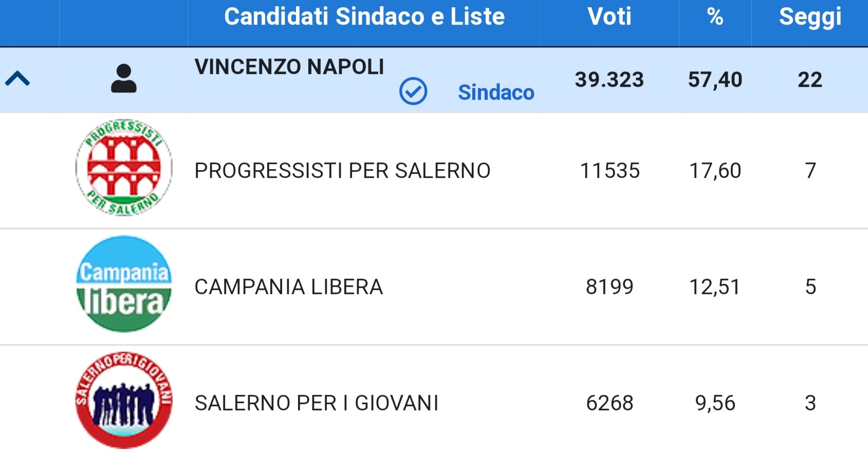
Task: Select the CAMPANIA LIBERA list name
Action: coord(288,287)
